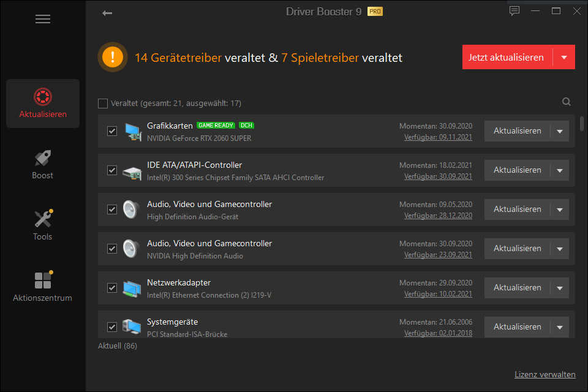
Task: Expand the Jetzt aktualisieren dropdown arrow
Action: coord(564,58)
